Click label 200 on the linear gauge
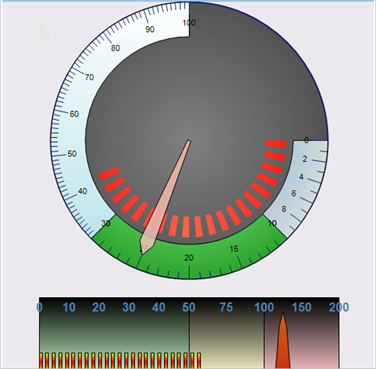The width and height of the screenshot is (376, 369). pyautogui.click(x=339, y=307)
